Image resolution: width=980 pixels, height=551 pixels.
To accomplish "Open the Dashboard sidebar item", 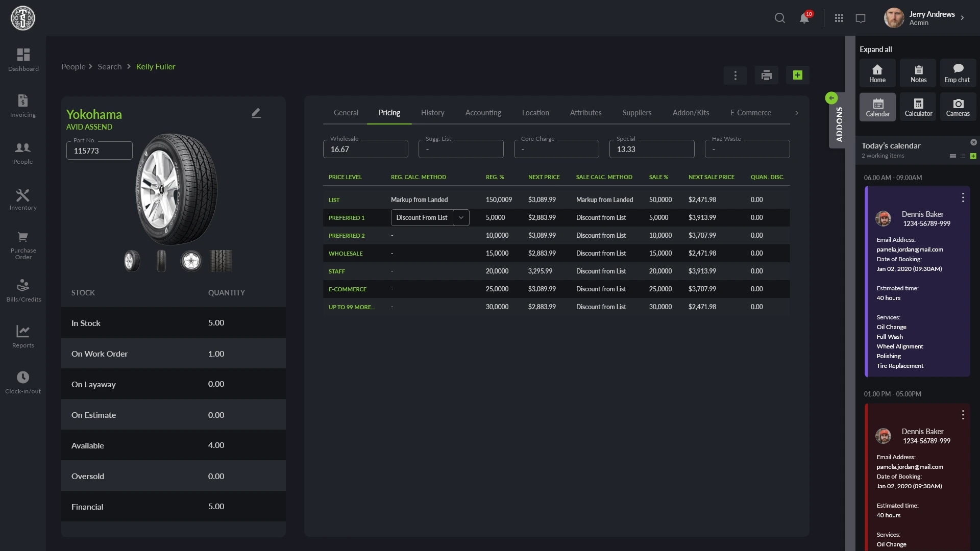I will (x=23, y=60).
